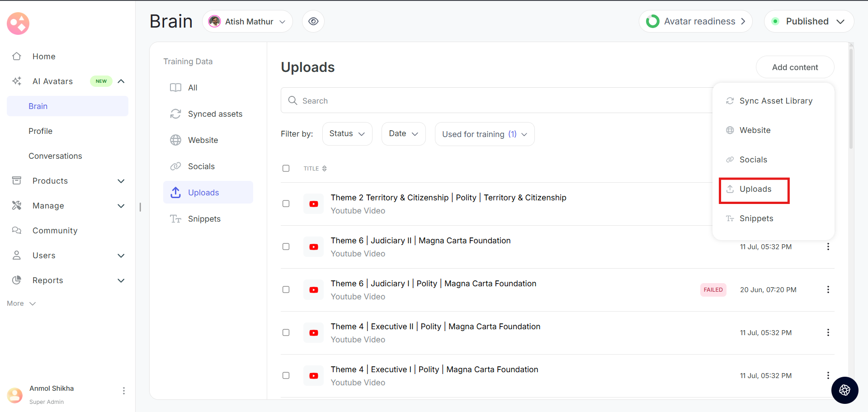Choose Snippets in the Add content menu
Screen dimensions: 868x412
[x=756, y=218]
